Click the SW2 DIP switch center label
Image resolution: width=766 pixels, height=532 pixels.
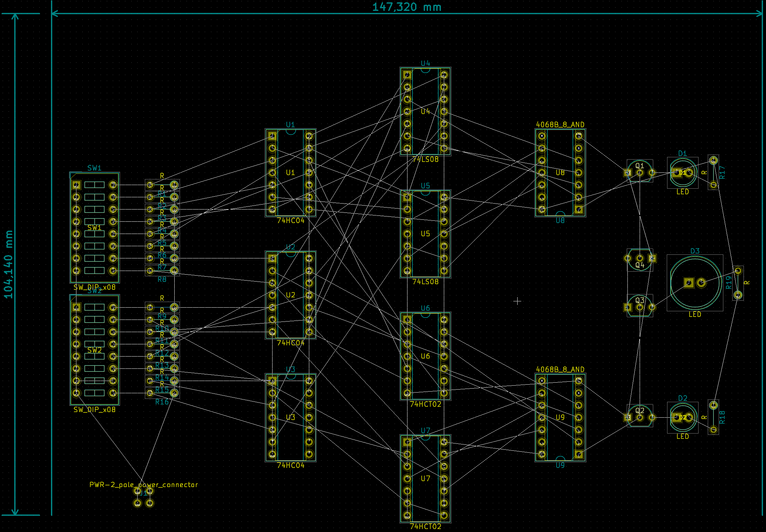(94, 350)
